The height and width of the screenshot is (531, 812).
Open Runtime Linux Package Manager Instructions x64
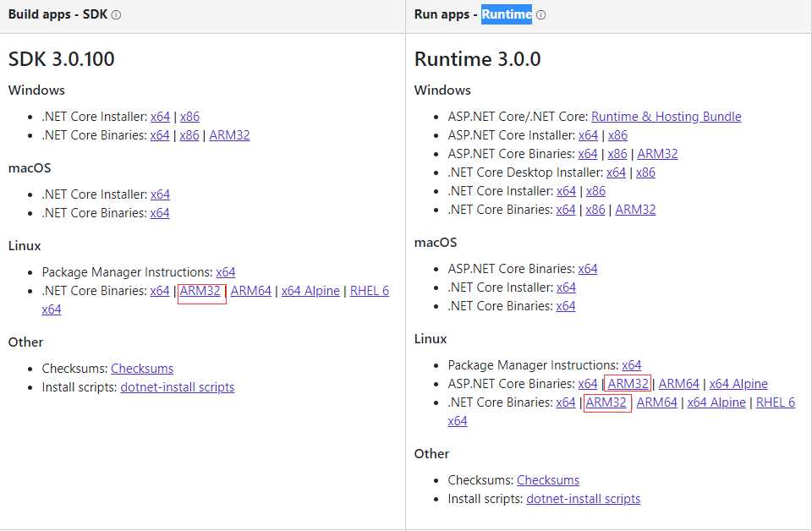tap(631, 365)
